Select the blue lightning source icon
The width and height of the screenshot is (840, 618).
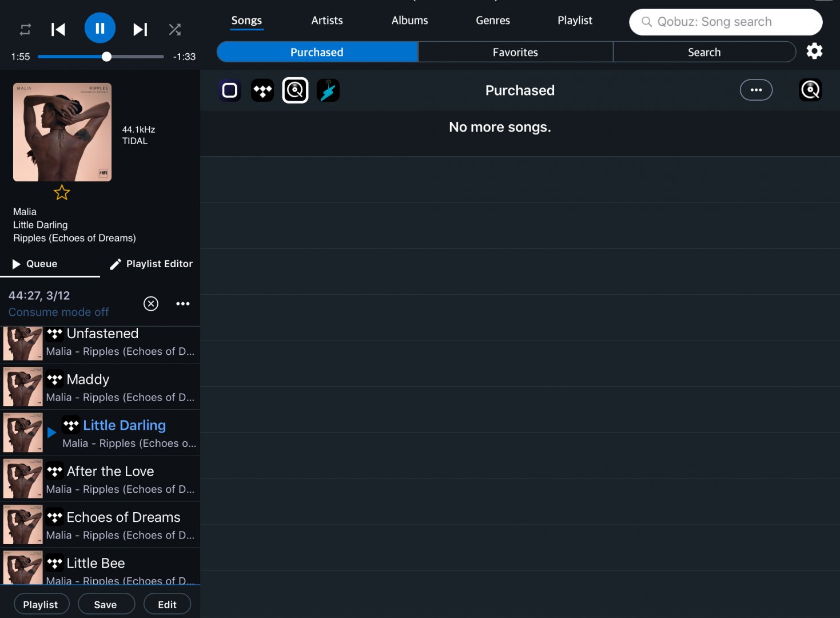point(328,90)
